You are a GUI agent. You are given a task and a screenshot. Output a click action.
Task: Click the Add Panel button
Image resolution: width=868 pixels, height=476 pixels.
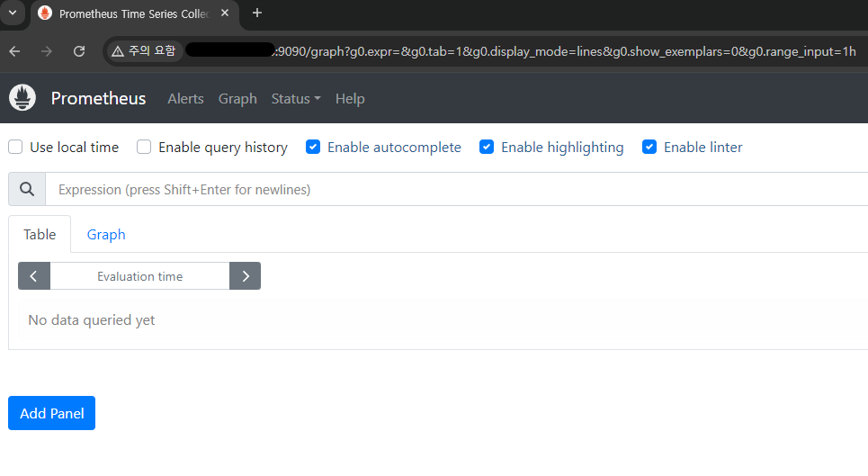(x=51, y=413)
